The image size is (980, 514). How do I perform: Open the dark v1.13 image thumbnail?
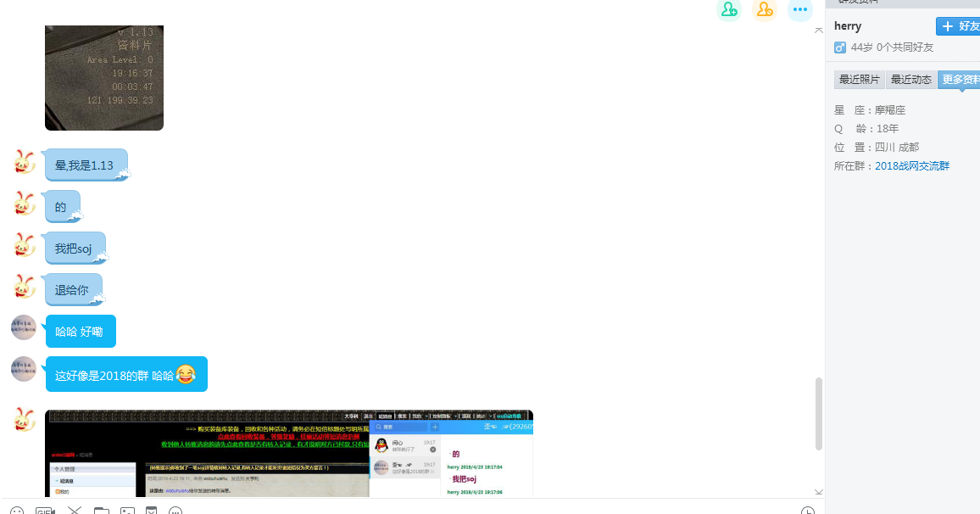[x=103, y=77]
